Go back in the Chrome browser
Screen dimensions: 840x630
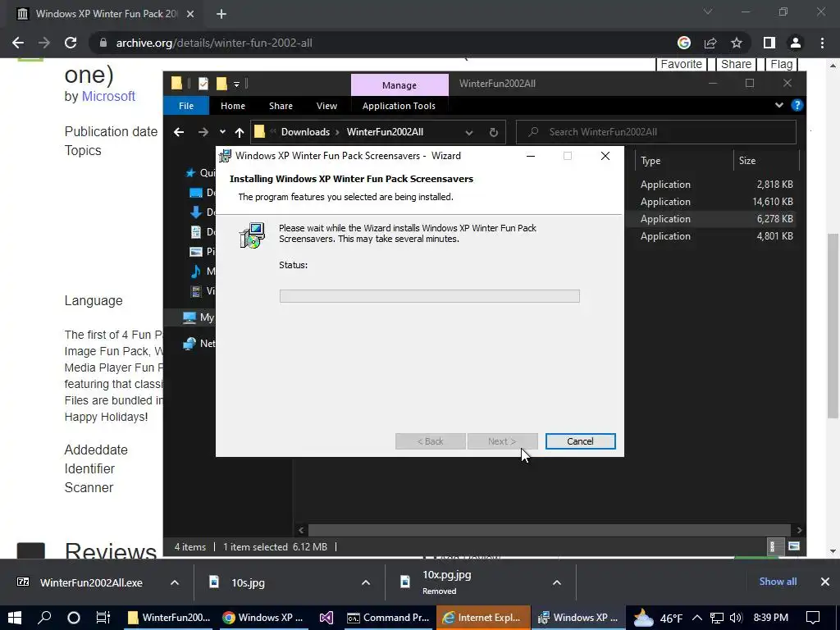click(x=18, y=43)
